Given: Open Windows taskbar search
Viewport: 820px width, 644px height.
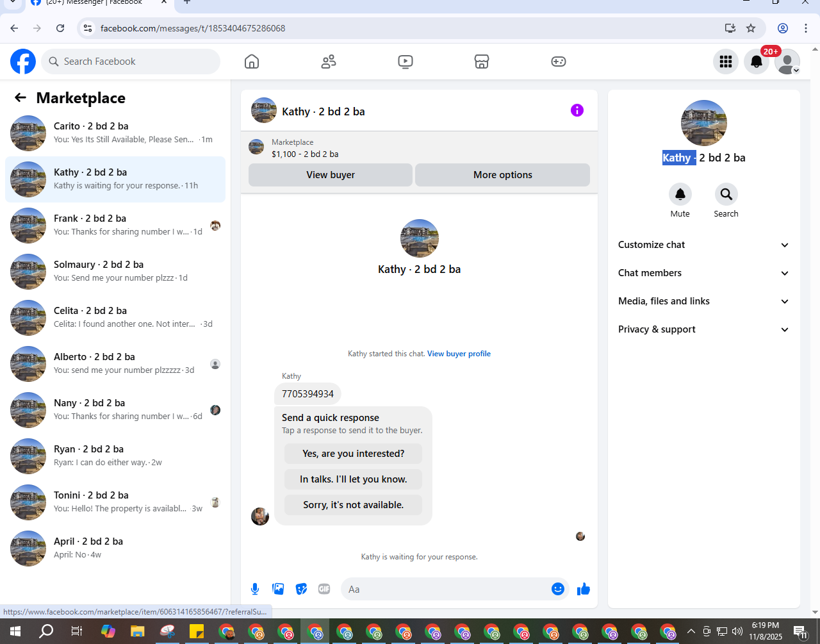Looking at the screenshot, I should tap(46, 631).
